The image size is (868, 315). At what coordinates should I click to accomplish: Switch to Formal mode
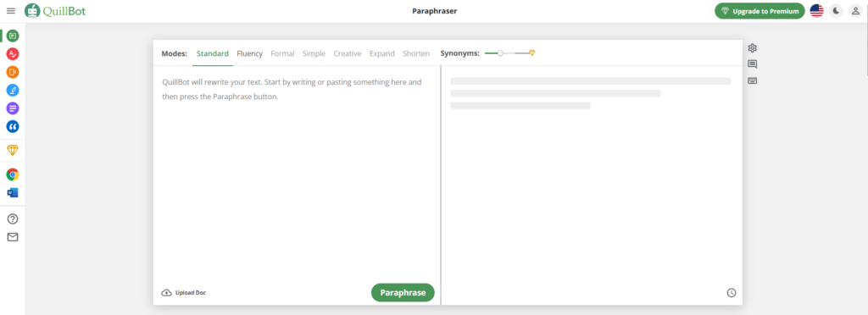(x=282, y=53)
